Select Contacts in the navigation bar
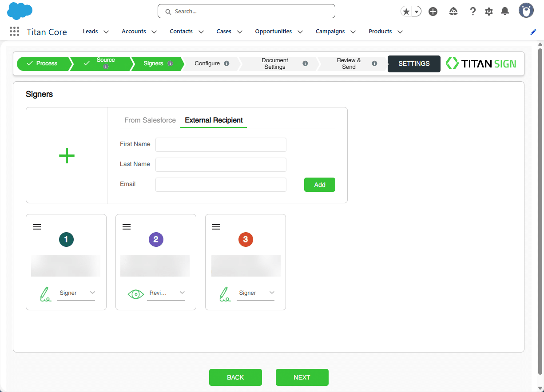The width and height of the screenshot is (544, 392). [181, 31]
